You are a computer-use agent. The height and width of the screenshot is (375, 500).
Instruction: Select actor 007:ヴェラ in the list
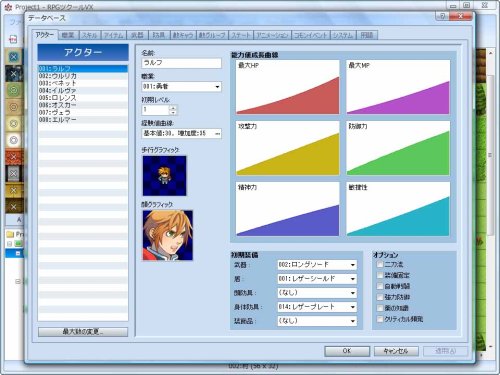click(x=83, y=112)
